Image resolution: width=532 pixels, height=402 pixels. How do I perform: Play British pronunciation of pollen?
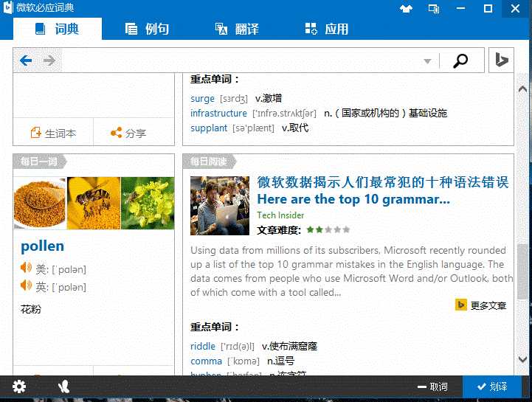coord(26,285)
